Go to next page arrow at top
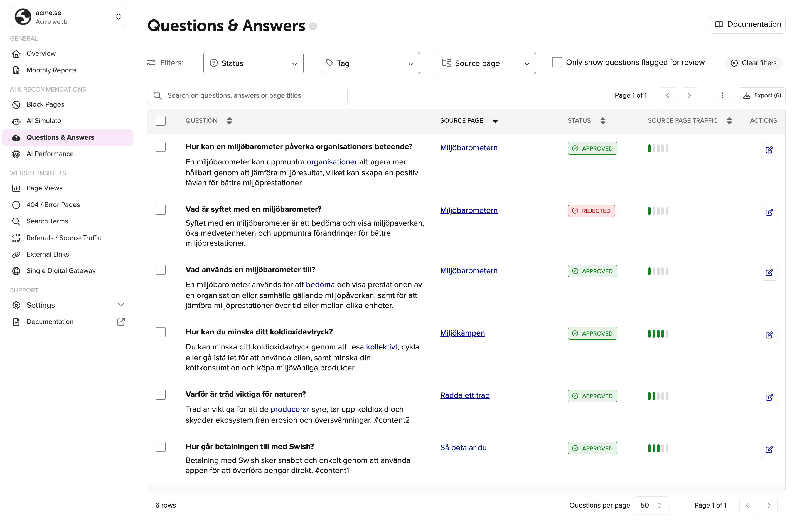The image size is (797, 532). [689, 96]
